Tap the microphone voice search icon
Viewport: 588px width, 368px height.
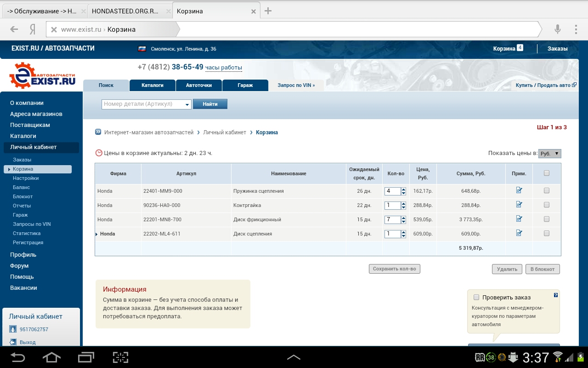coord(557,29)
